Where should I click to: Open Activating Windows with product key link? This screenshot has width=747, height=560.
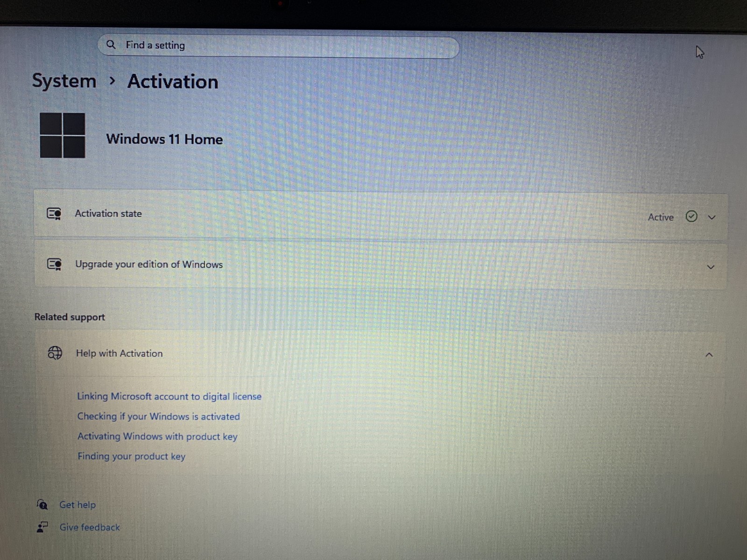pos(157,436)
